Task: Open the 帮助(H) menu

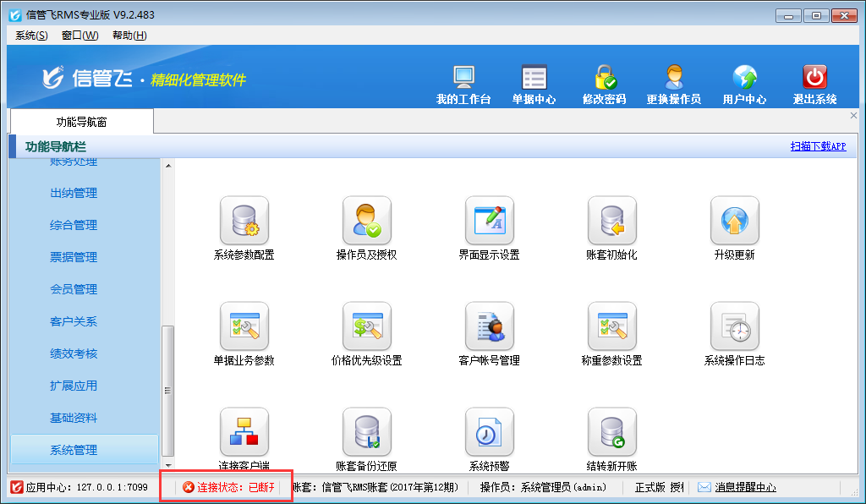Action: 129,36
